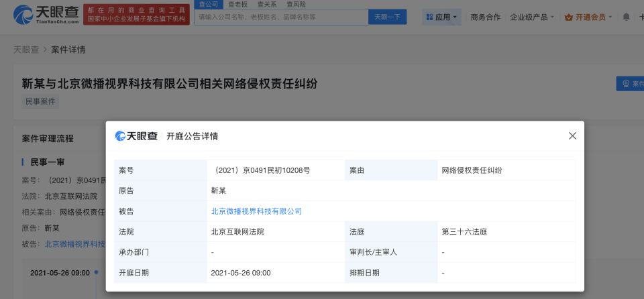Click 天眼查 breadcrumb link
644x299 pixels.
pos(26,50)
